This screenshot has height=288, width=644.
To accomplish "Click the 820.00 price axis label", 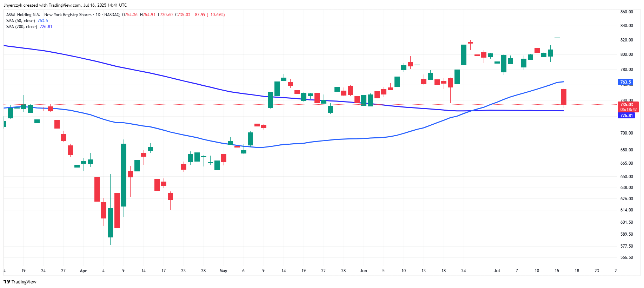I will click(626, 40).
